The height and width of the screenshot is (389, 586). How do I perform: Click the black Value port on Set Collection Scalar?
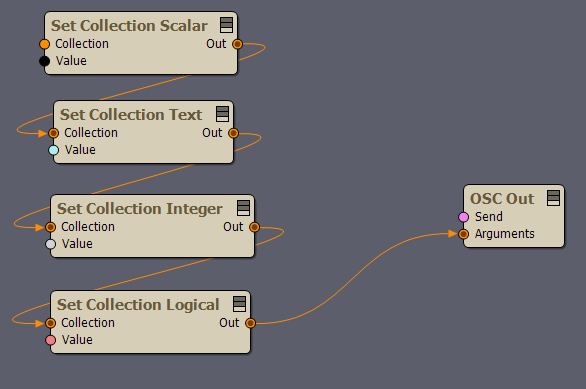click(x=44, y=61)
